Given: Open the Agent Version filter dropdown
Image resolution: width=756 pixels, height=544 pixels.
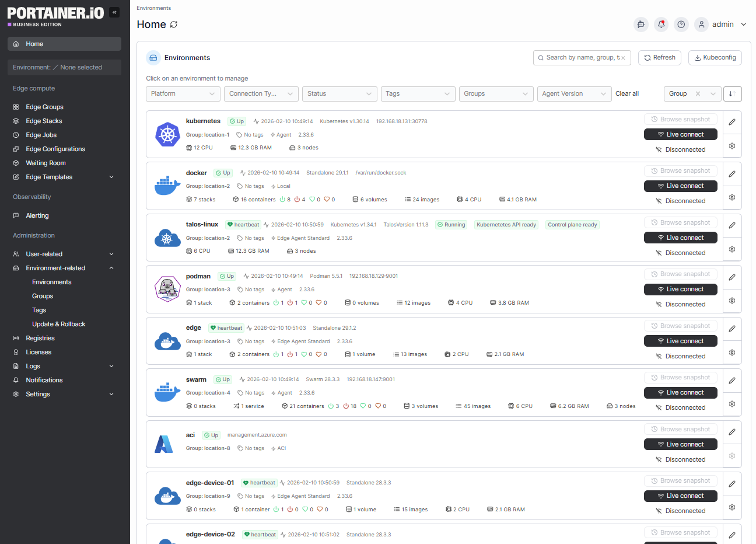Looking at the screenshot, I should (x=574, y=93).
